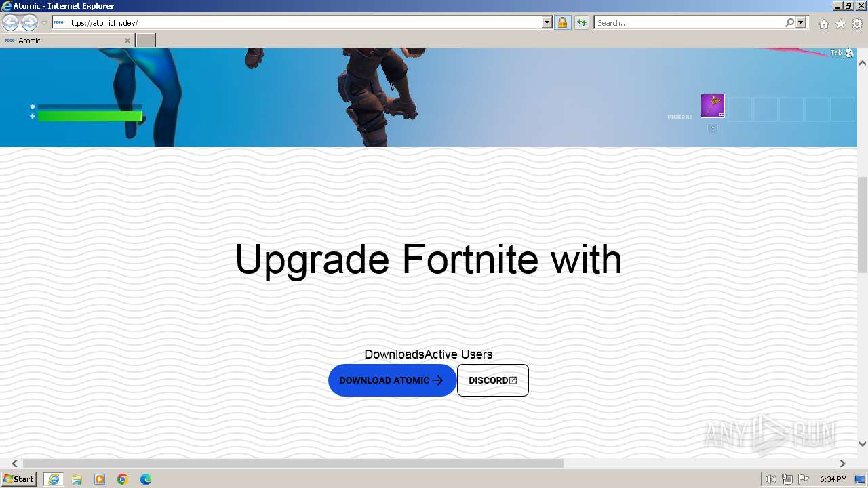This screenshot has width=868, height=488.
Task: Click the horizontal scrollbar thumb
Action: tap(293, 464)
